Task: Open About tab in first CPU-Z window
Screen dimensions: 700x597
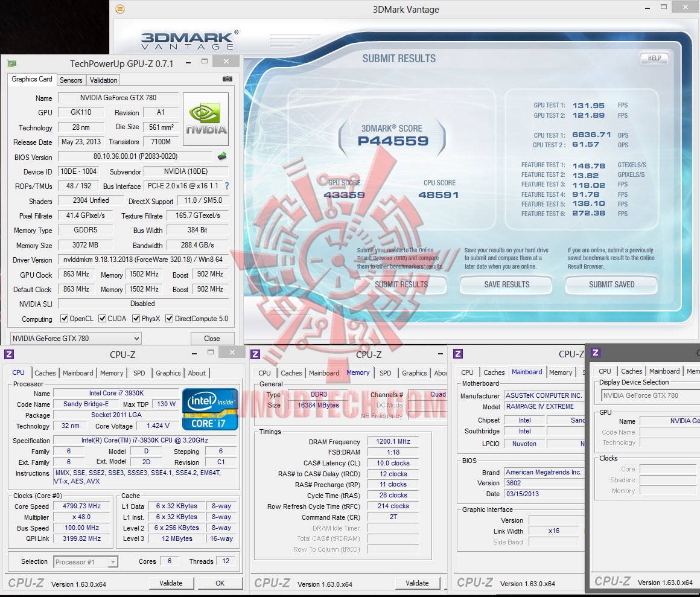Action: coord(197,373)
